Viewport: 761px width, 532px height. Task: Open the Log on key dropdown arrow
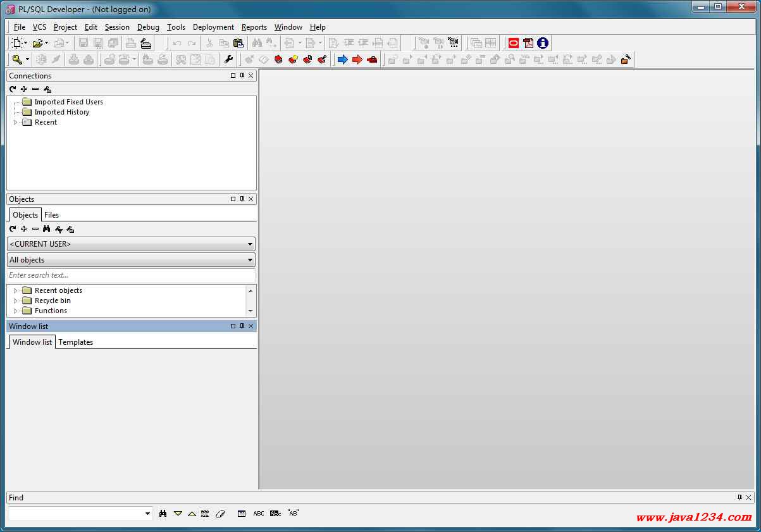[26, 59]
